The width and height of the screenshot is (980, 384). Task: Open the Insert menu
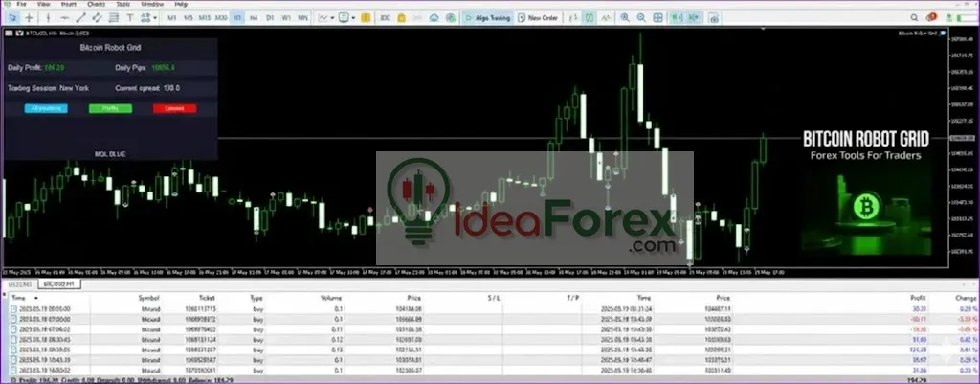(x=69, y=4)
